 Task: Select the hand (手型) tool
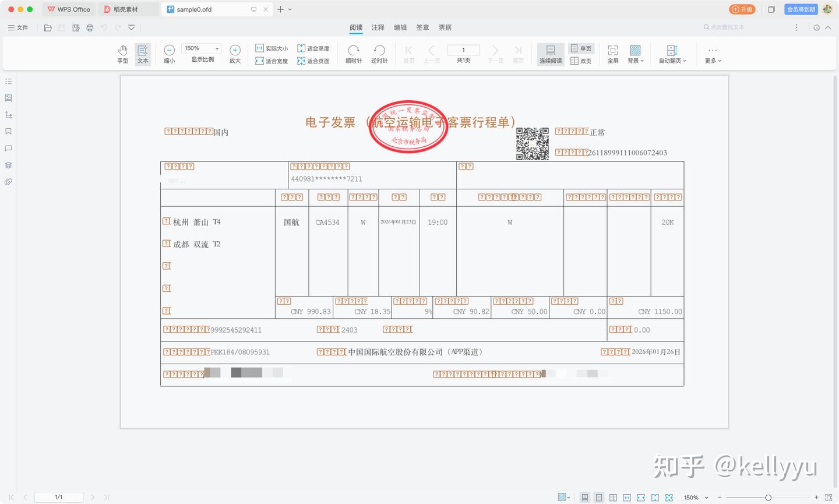coord(122,54)
